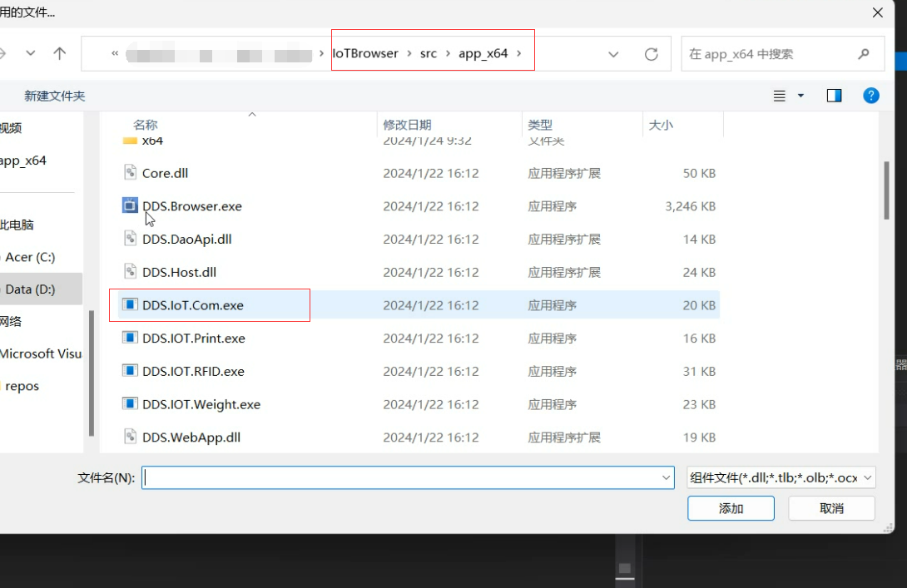Select DDS.Browser.exe application icon

click(130, 205)
